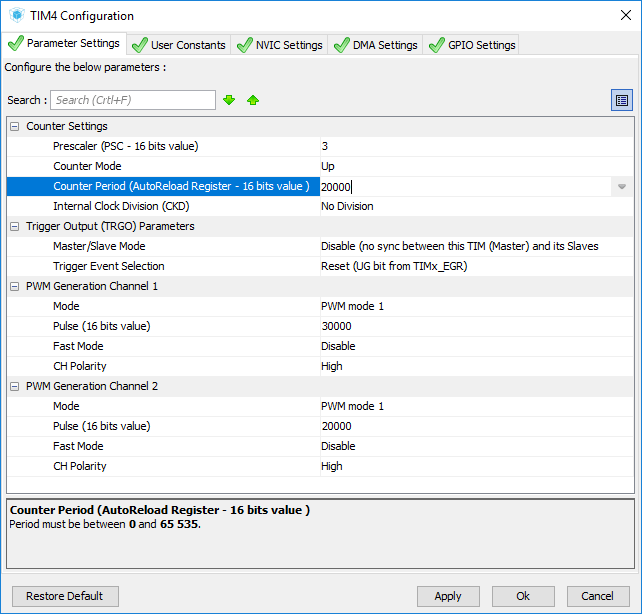Open the Counter Period dropdown arrow
Viewport: 642px width, 614px height.
pos(622,187)
